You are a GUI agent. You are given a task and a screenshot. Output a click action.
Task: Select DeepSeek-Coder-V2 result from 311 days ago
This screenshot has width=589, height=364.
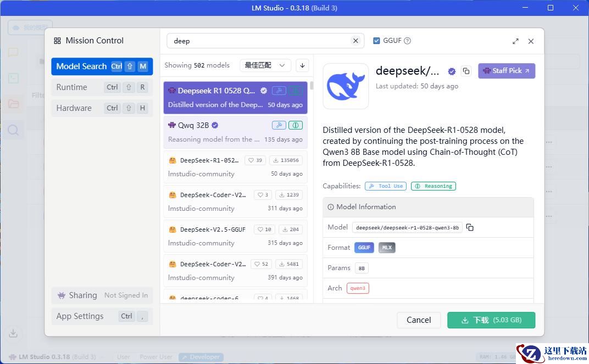(235, 201)
